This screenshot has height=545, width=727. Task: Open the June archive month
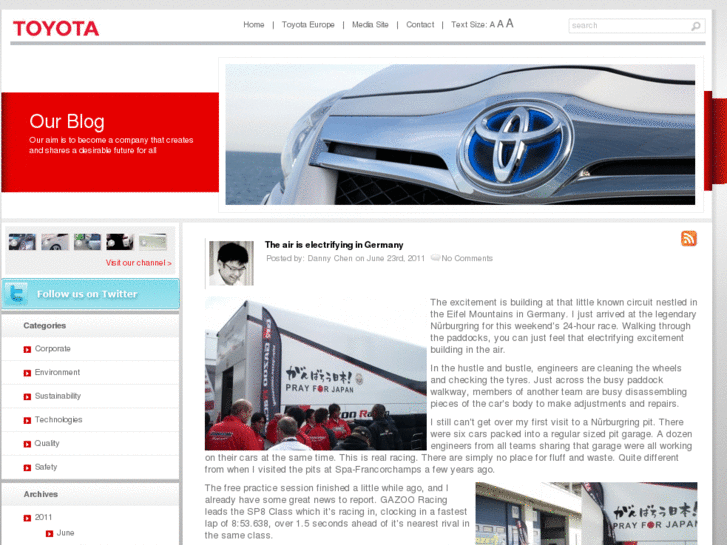[x=65, y=533]
